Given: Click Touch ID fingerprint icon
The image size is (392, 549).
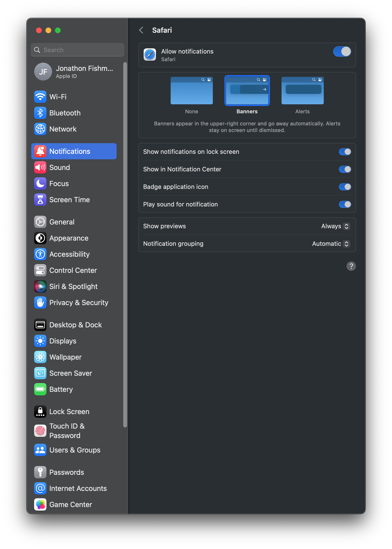Looking at the screenshot, I should [x=40, y=431].
